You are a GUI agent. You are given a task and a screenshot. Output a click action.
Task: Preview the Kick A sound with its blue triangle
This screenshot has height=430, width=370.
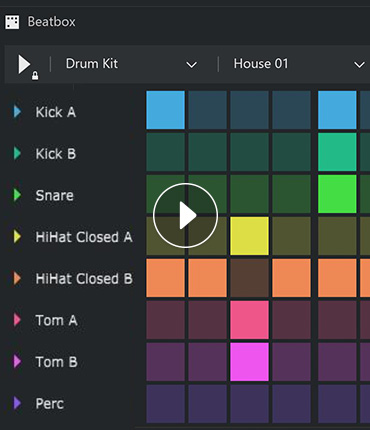coord(17,112)
